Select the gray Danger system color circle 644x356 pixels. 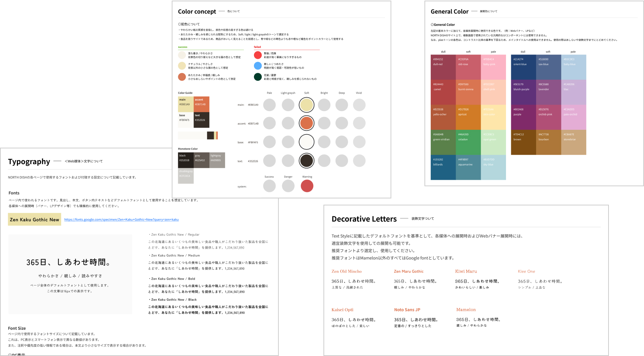pyautogui.click(x=288, y=186)
